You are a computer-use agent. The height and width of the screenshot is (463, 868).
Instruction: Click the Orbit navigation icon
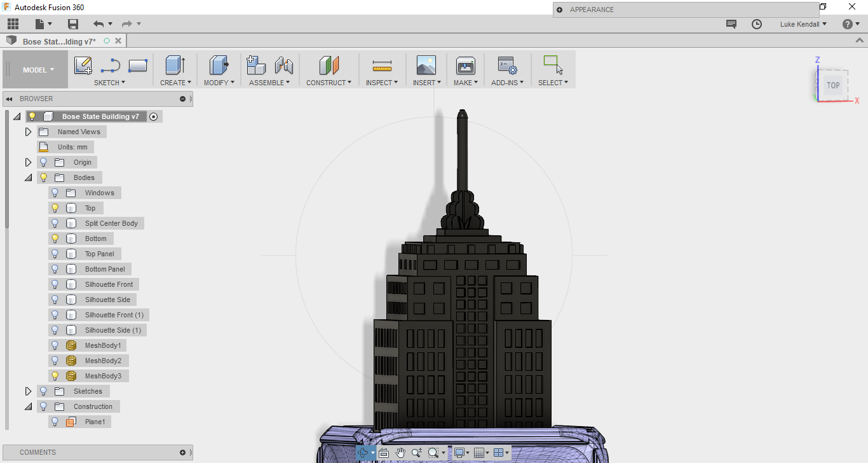pos(363,453)
